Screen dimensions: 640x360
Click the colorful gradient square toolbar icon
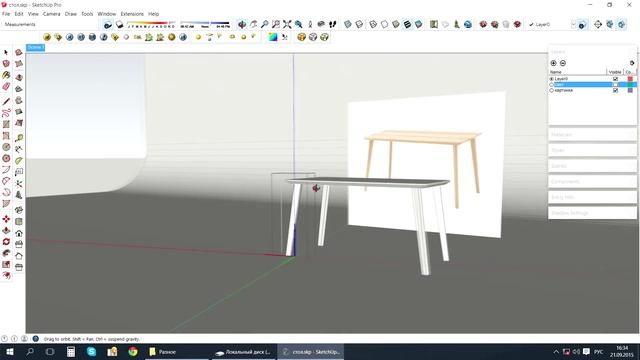(x=273, y=37)
